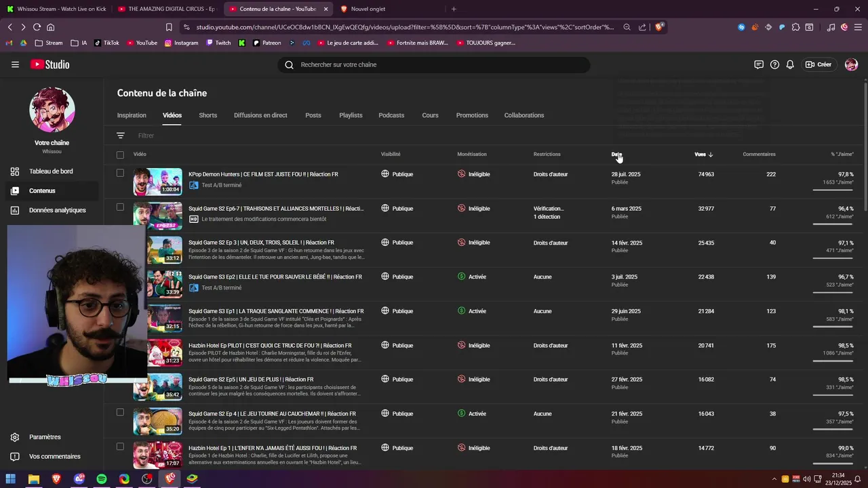
Task: Switch to the Shorts tab
Action: click(208, 115)
